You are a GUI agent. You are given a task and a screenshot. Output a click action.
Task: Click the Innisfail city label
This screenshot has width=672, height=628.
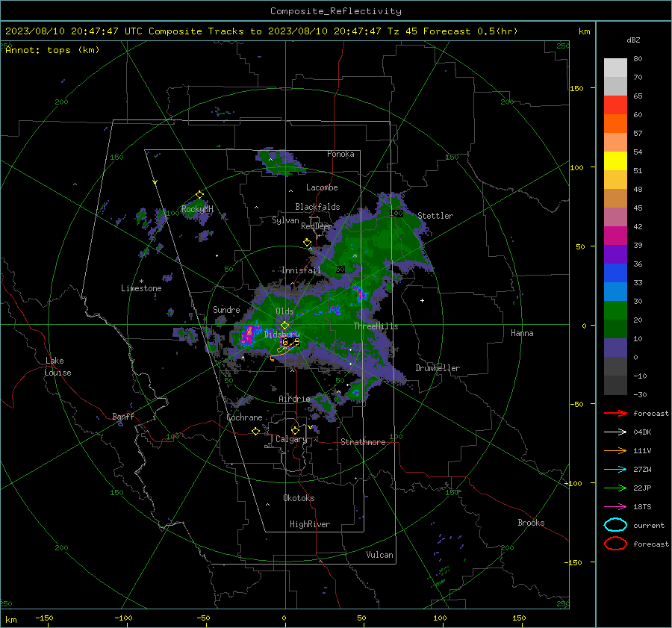(x=301, y=270)
